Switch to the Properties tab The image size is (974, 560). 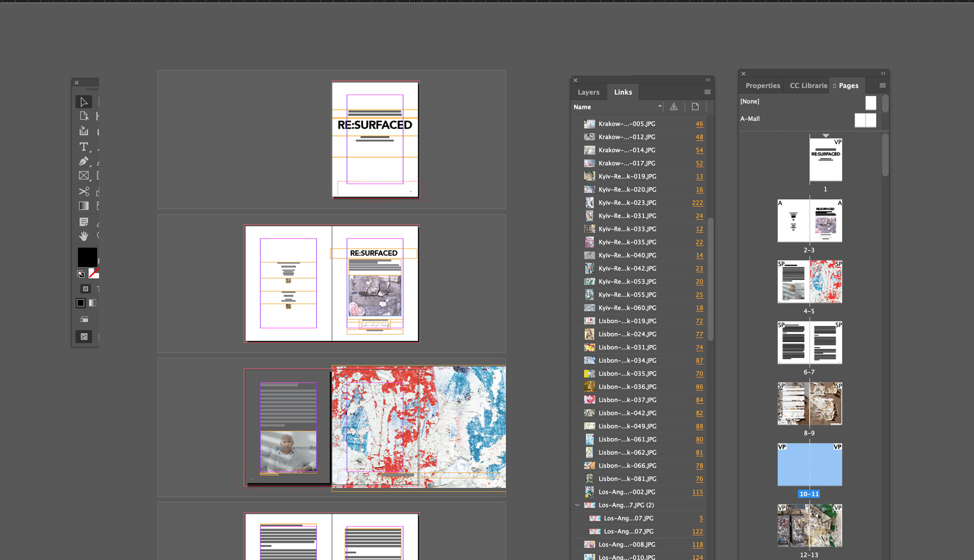(x=763, y=86)
